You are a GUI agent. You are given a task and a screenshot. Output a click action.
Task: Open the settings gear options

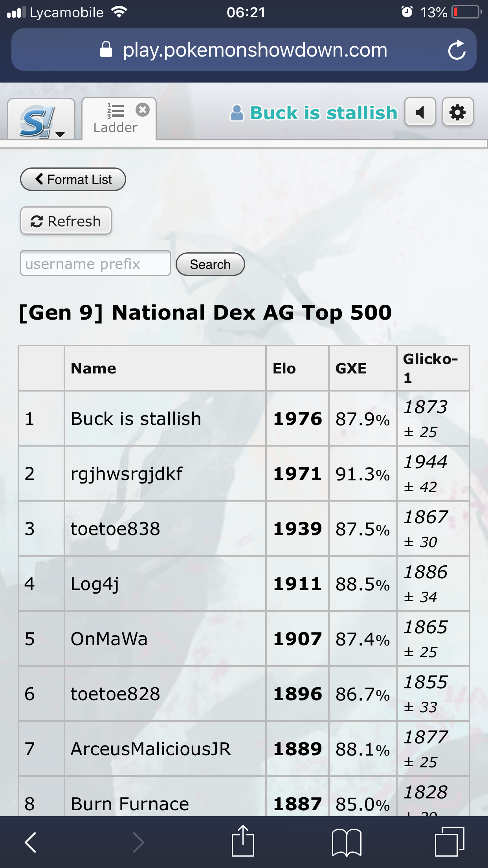point(458,112)
